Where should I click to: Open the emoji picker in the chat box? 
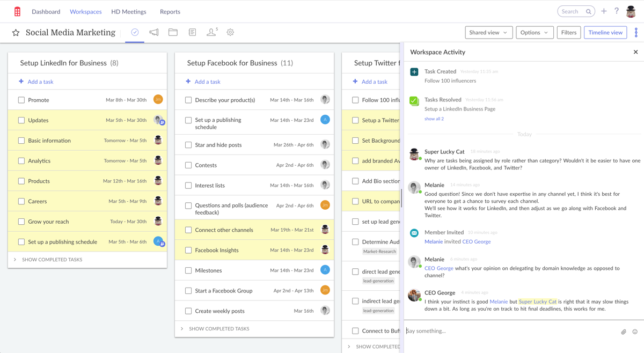636,331
